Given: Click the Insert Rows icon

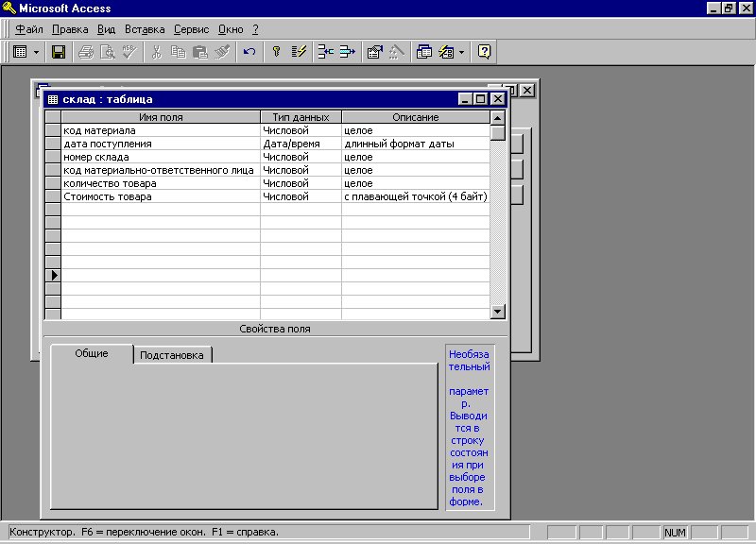Looking at the screenshot, I should (x=325, y=52).
